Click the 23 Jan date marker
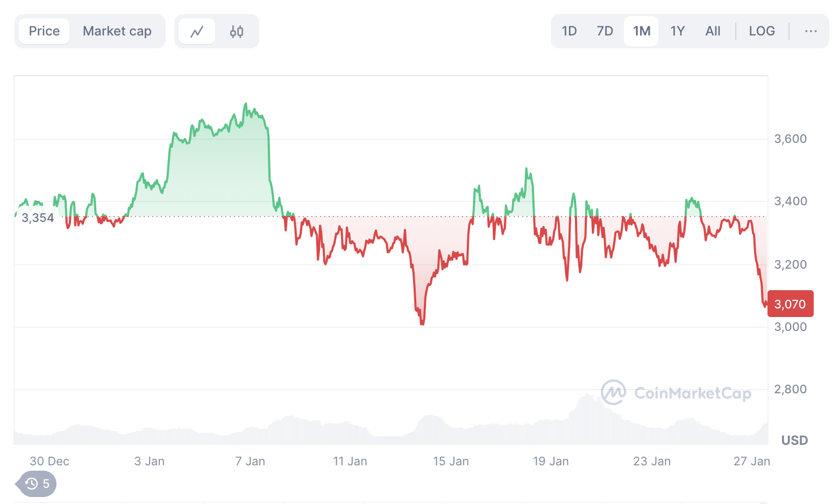The width and height of the screenshot is (839, 504). [x=652, y=461]
